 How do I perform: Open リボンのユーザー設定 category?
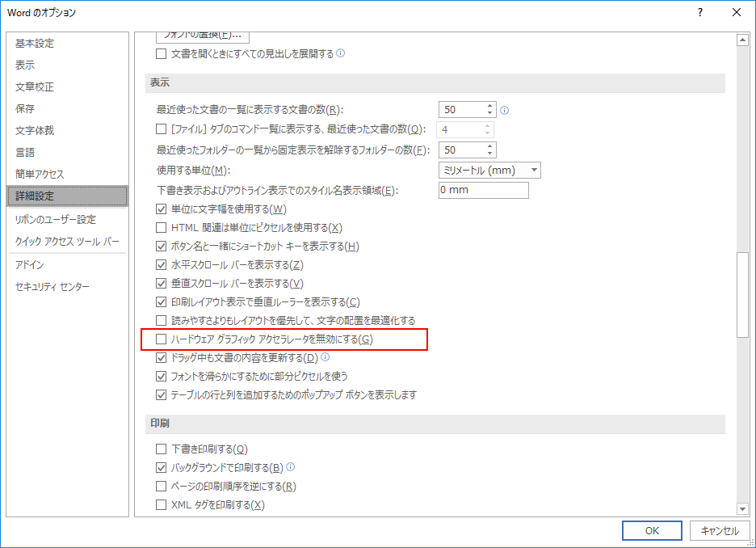click(68, 220)
